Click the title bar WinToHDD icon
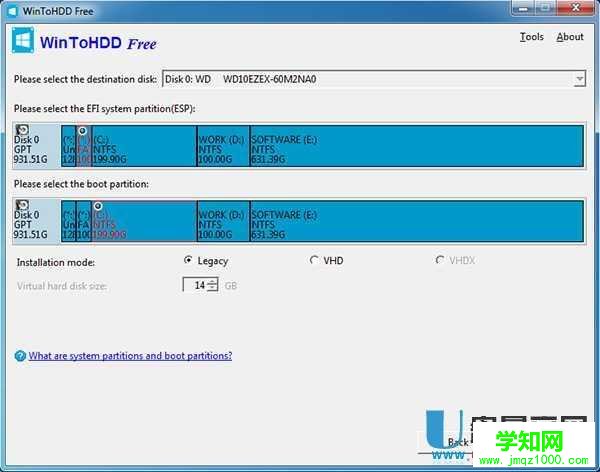 coord(13,11)
